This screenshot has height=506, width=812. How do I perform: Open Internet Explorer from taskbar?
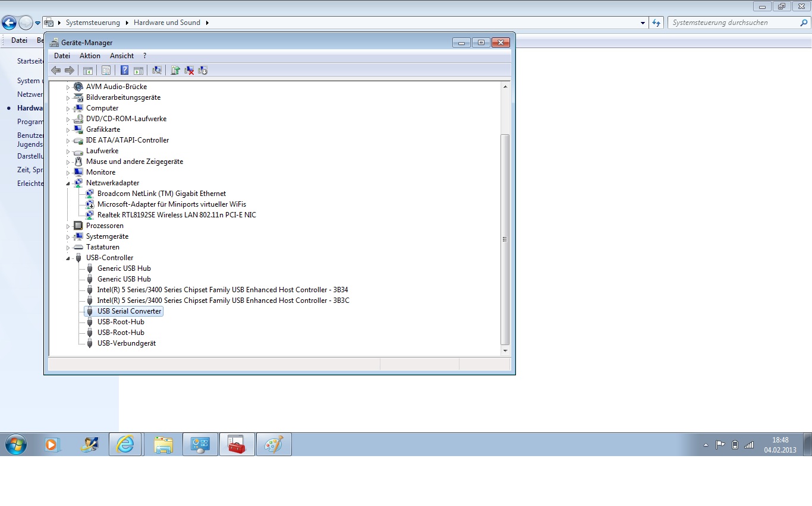click(125, 444)
